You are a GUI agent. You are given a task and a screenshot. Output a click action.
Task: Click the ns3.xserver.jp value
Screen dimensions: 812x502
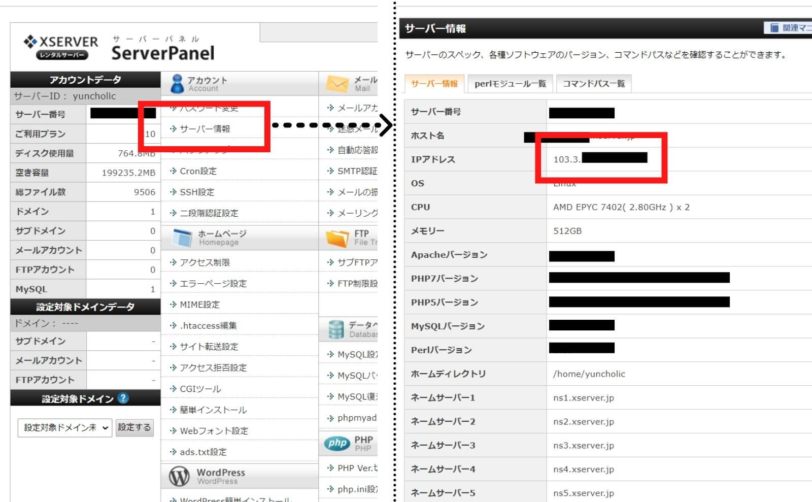583,446
